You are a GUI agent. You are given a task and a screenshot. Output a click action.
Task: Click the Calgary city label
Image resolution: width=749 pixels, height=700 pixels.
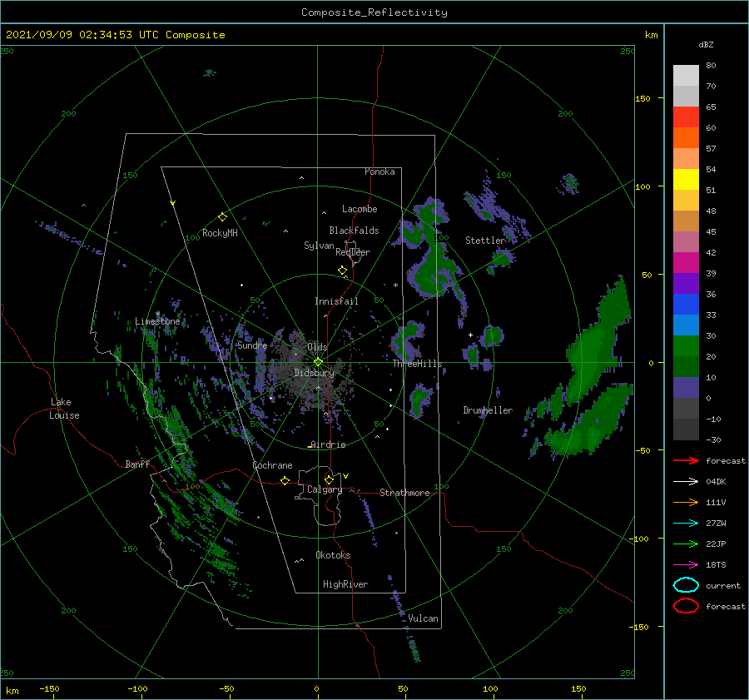[x=325, y=489]
